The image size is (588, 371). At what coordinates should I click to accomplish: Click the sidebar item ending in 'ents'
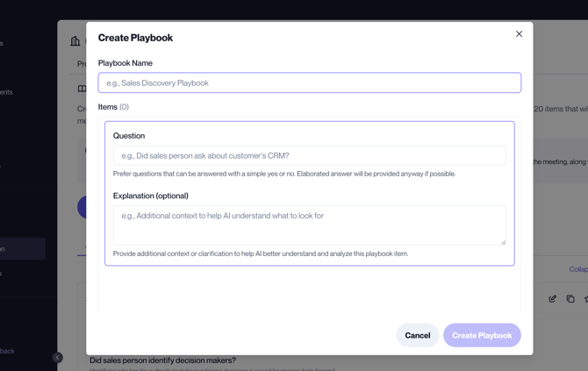click(7, 92)
